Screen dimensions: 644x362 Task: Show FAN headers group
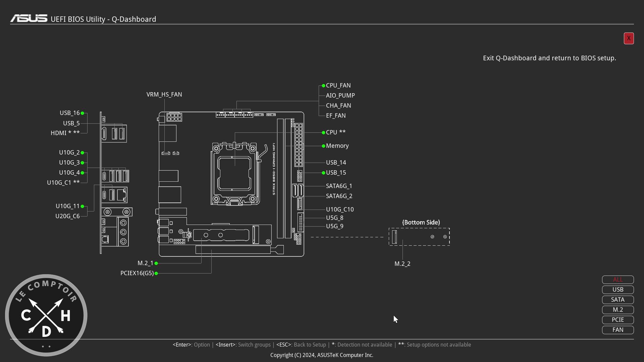click(x=618, y=330)
